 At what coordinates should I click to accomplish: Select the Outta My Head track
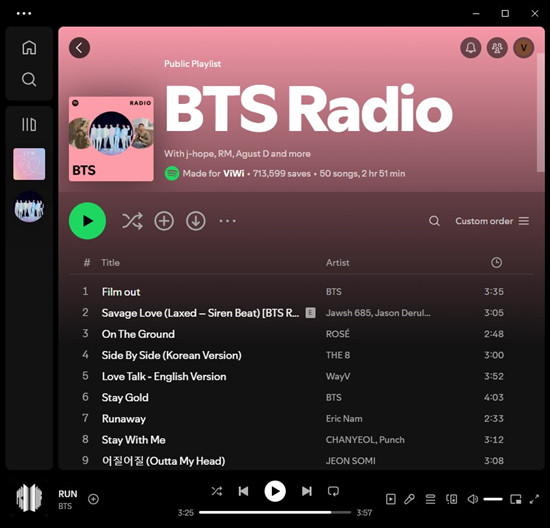click(163, 461)
